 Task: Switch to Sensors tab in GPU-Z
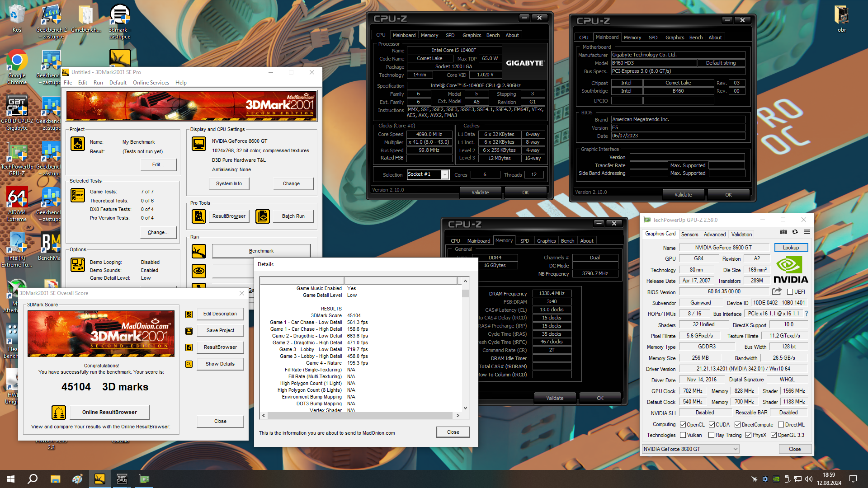tap(689, 235)
